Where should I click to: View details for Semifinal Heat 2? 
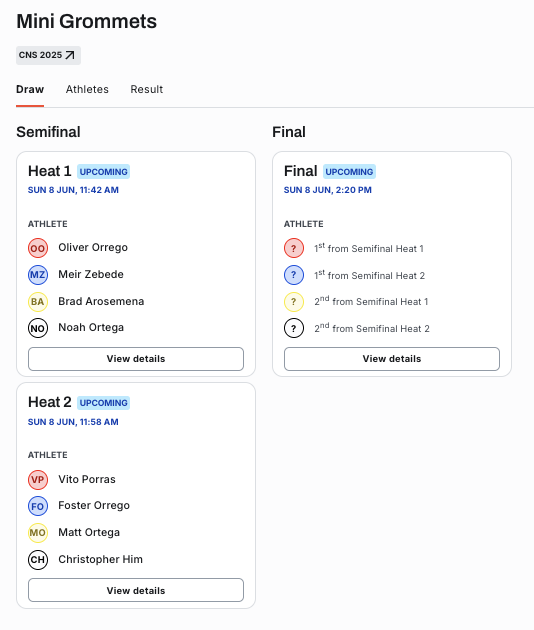[x=136, y=590]
